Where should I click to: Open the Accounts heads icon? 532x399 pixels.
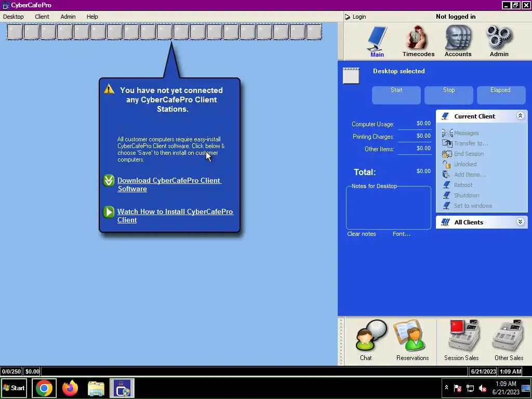pyautogui.click(x=458, y=38)
